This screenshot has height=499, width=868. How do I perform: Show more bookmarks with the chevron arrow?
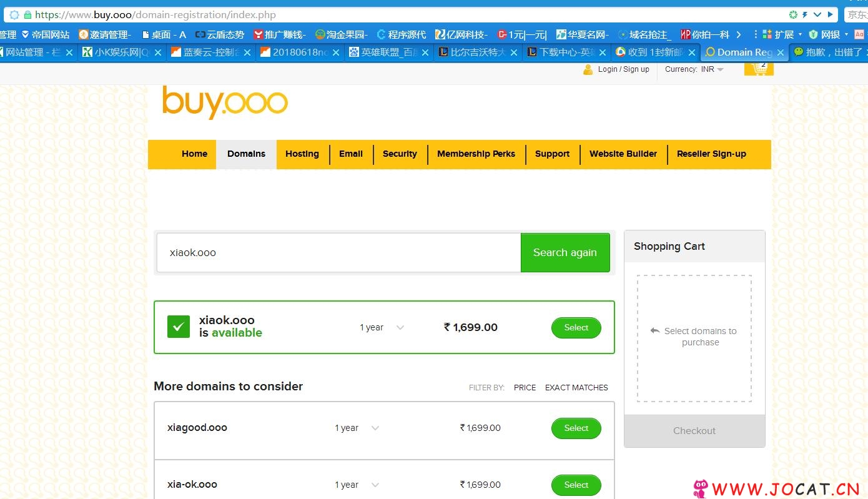pos(739,34)
